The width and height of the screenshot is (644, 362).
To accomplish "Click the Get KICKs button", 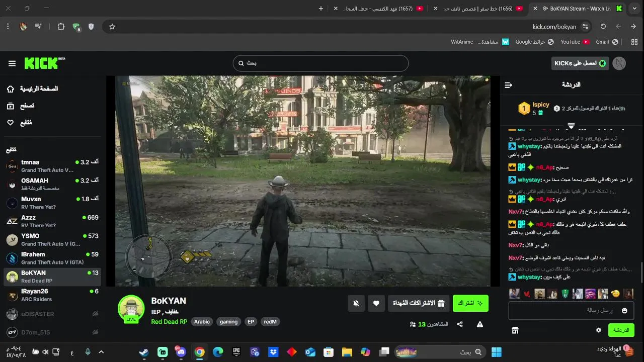I will coord(580,63).
